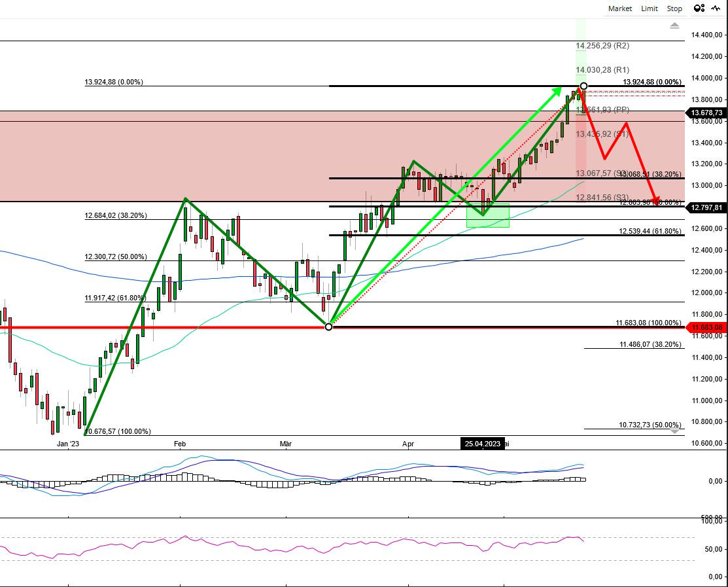The height and width of the screenshot is (587, 728).
Task: Select the red line price tag 11.683,08
Action: (x=708, y=326)
